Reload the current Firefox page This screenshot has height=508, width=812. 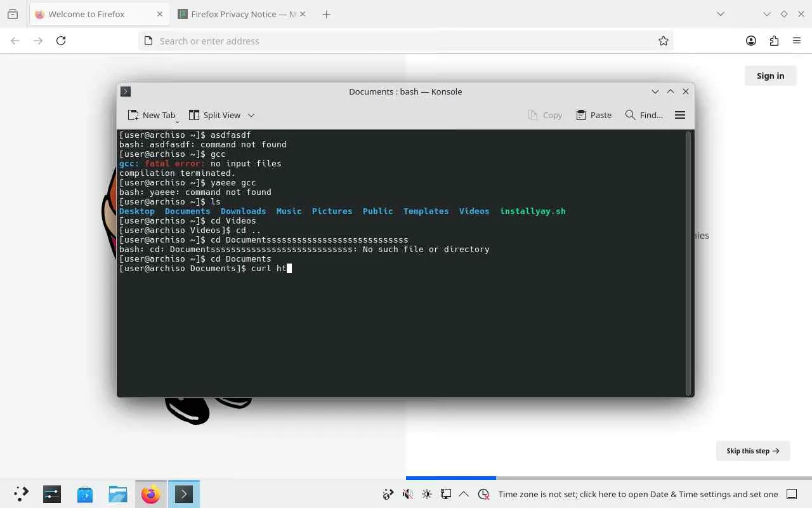(61, 41)
